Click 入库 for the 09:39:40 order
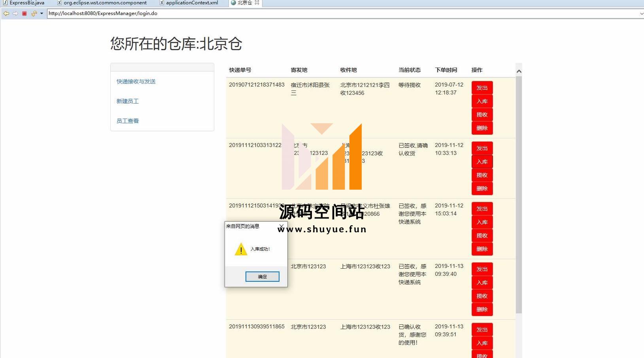This screenshot has width=644, height=358. click(482, 283)
